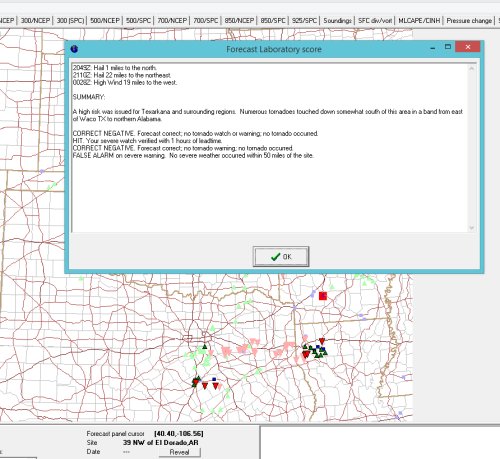Maximize the Forecast Laboratory score dialog
Image resolution: width=500 pixels, height=459 pixels.
448,47
